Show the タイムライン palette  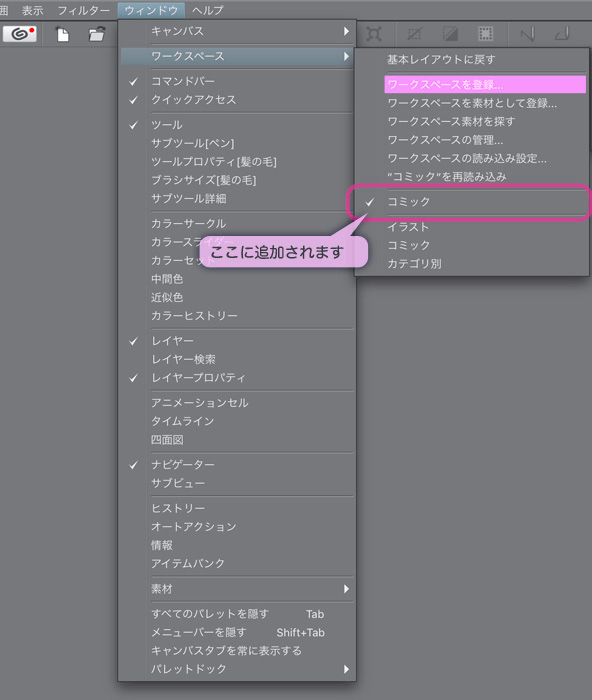[238, 421]
